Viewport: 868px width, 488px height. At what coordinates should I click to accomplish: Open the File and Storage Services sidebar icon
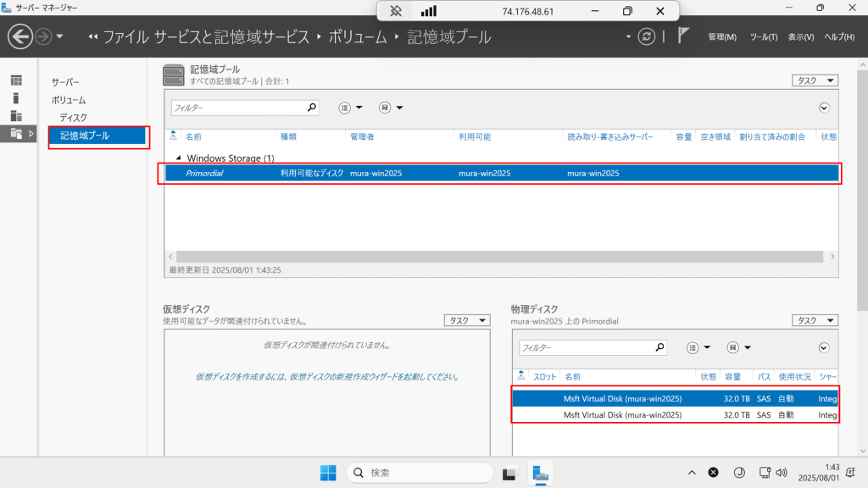point(17,134)
